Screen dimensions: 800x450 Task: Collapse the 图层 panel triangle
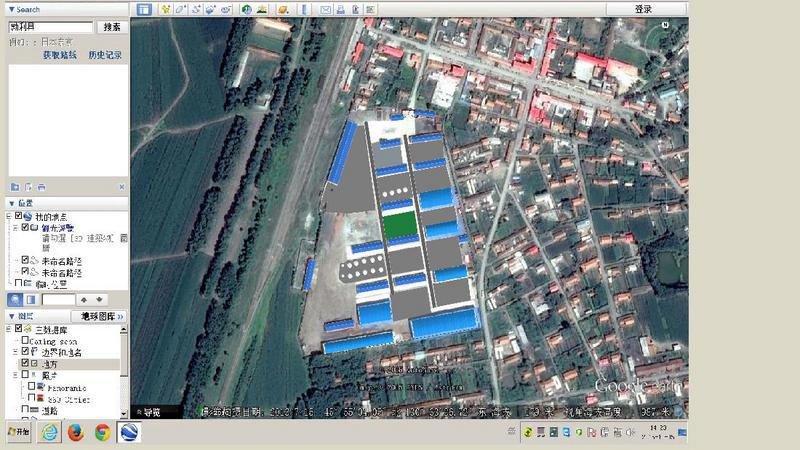11,316
